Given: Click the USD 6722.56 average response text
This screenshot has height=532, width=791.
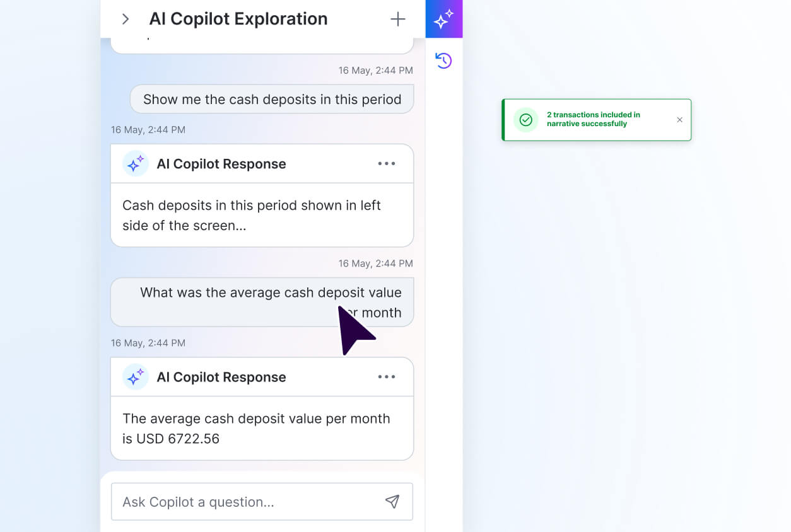Looking at the screenshot, I should [x=256, y=429].
